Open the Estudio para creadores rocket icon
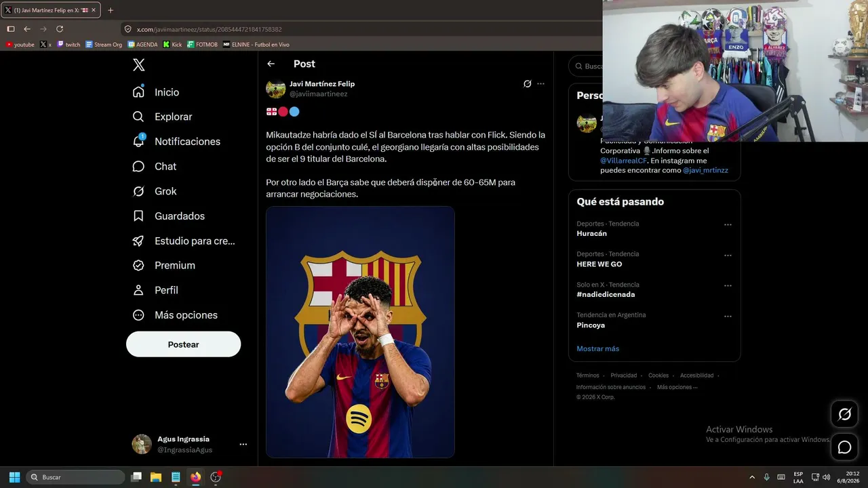The image size is (868, 488). 138,241
